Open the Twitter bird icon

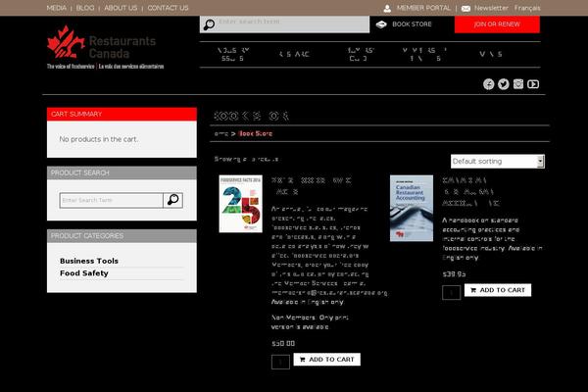pyautogui.click(x=504, y=84)
